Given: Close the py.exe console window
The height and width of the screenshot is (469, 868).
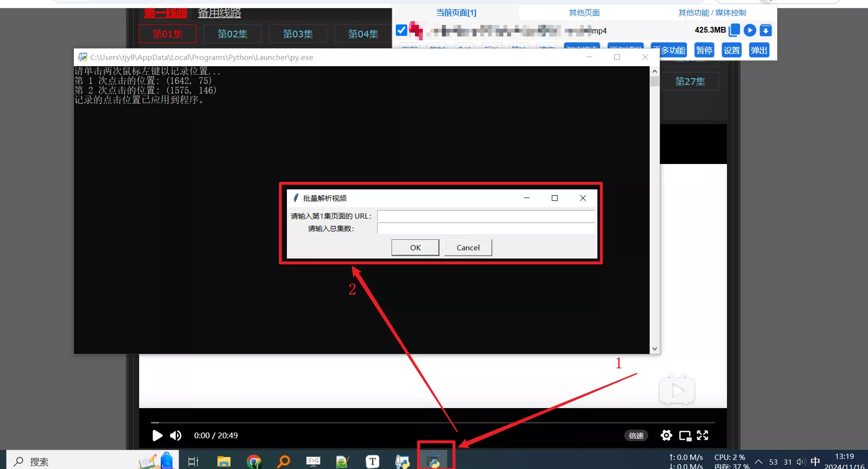Looking at the screenshot, I should (x=645, y=57).
